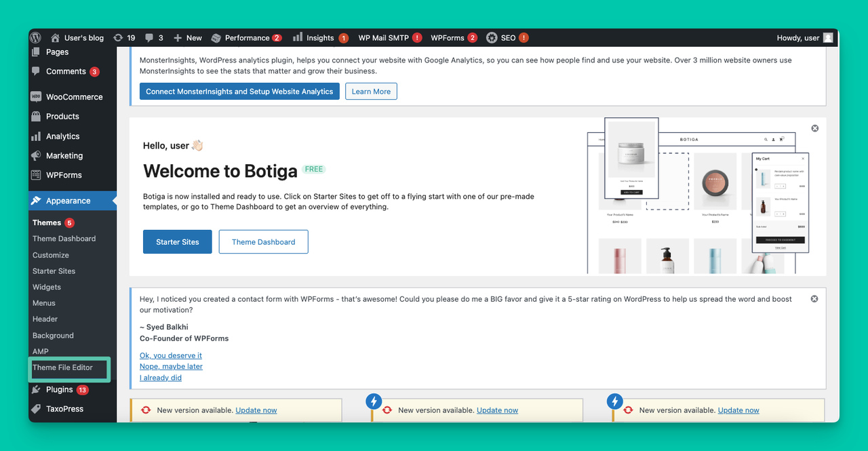
Task: Click 'I already did' link
Action: (x=161, y=378)
